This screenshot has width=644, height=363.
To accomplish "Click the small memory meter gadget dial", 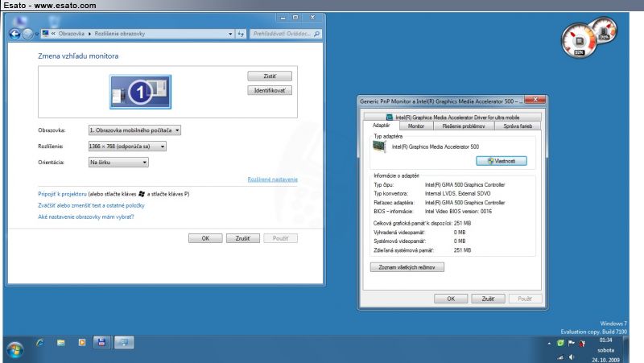I will 604,31.
